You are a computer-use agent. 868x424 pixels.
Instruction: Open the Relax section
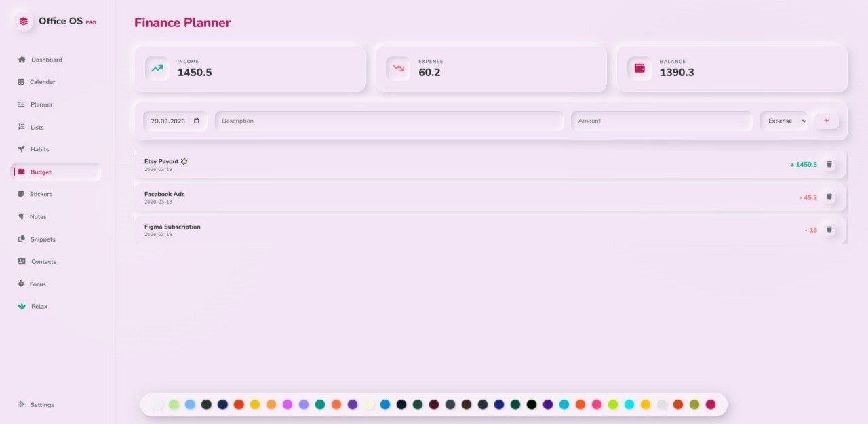tap(39, 306)
